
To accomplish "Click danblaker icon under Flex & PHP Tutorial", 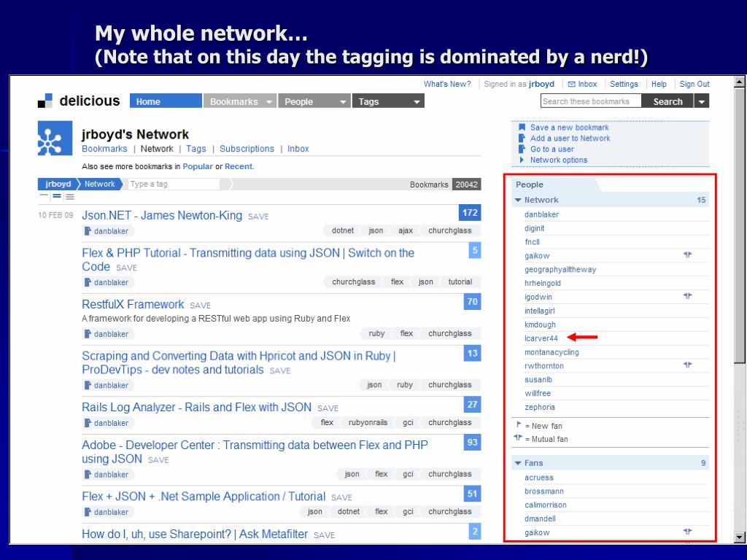I will click(x=88, y=282).
